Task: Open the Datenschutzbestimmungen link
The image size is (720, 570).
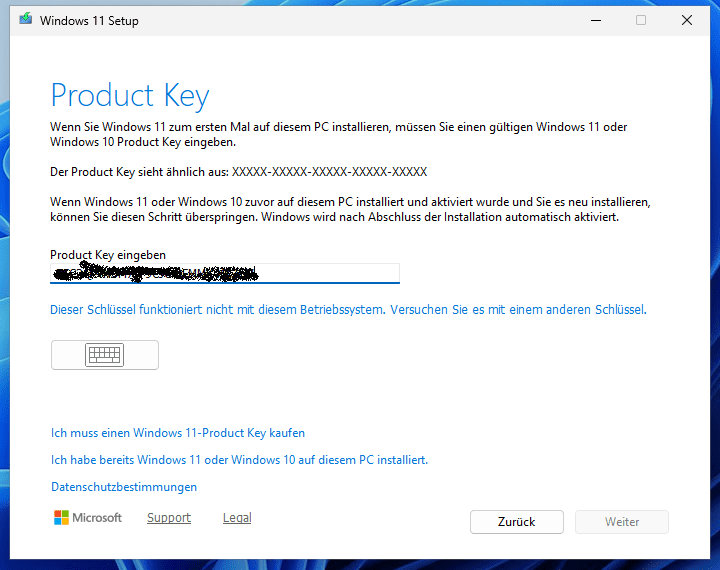Action: (x=124, y=487)
